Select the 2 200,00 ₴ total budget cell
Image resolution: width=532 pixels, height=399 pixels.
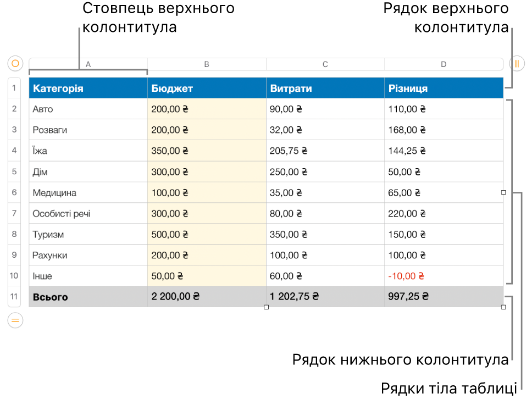(207, 297)
